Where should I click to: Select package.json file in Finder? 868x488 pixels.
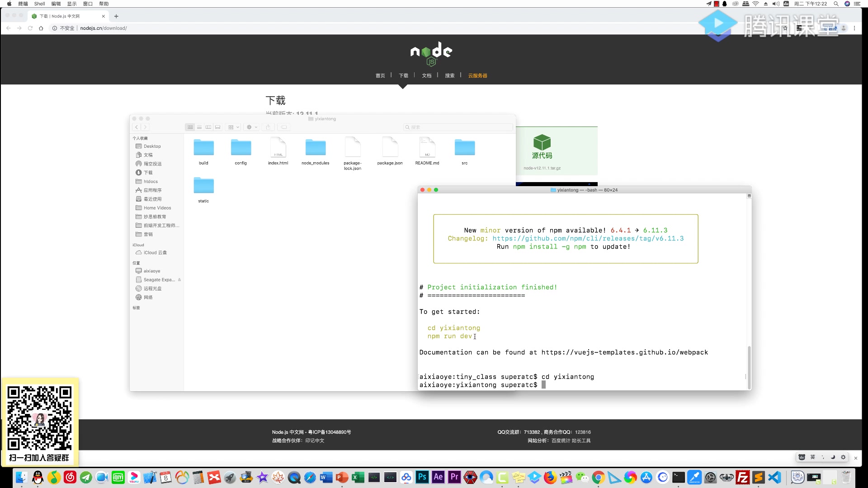tap(390, 148)
